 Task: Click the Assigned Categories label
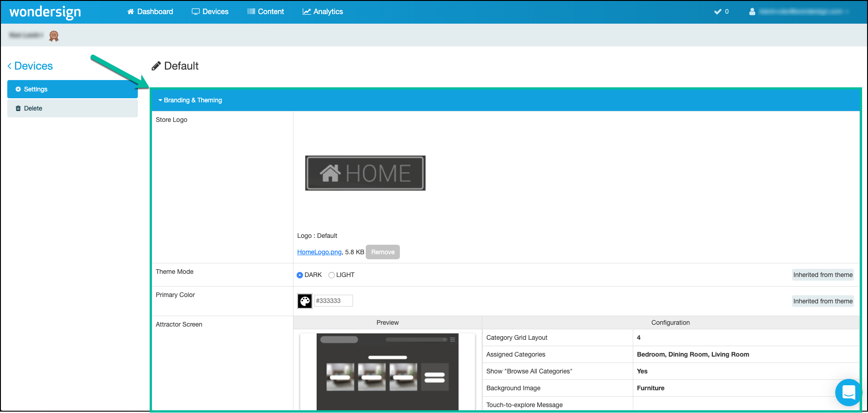pos(515,354)
